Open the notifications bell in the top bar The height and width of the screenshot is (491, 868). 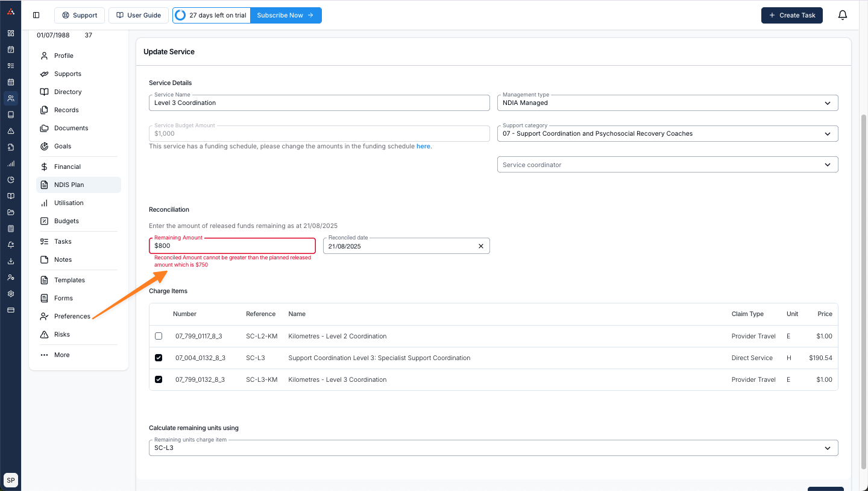(x=843, y=15)
